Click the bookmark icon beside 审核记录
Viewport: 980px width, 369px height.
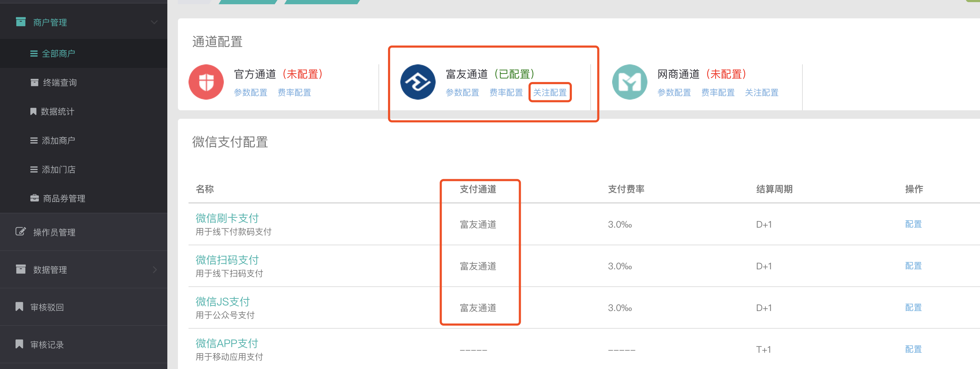click(x=19, y=344)
